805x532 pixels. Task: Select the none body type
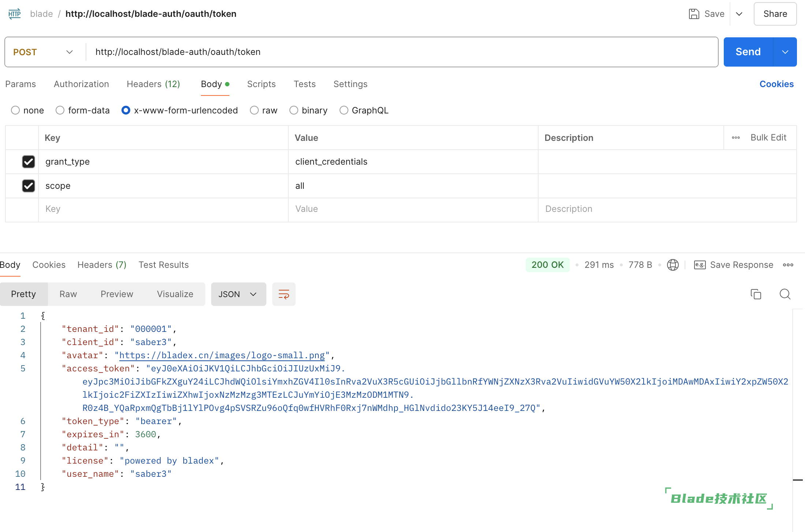click(x=15, y=110)
